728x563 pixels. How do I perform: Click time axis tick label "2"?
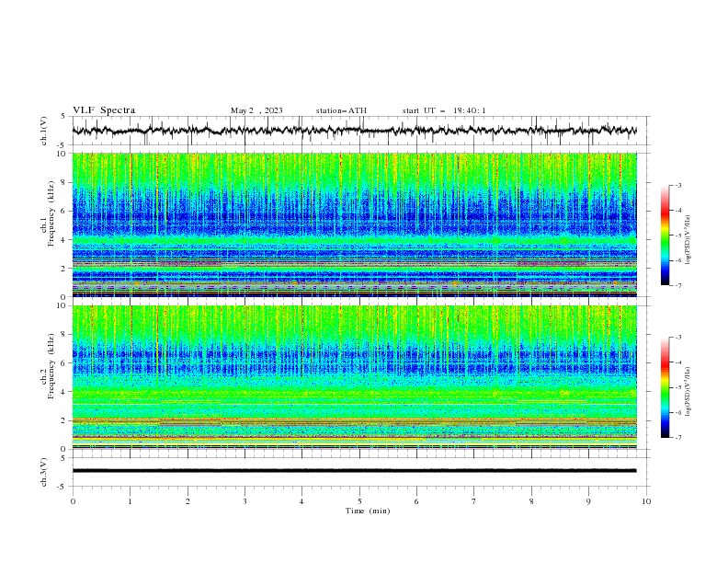188,501
